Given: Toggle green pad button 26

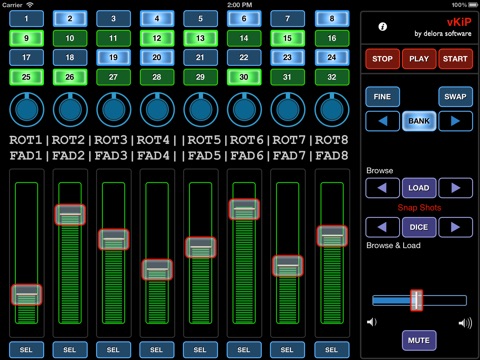Looking at the screenshot, I should pos(70,77).
